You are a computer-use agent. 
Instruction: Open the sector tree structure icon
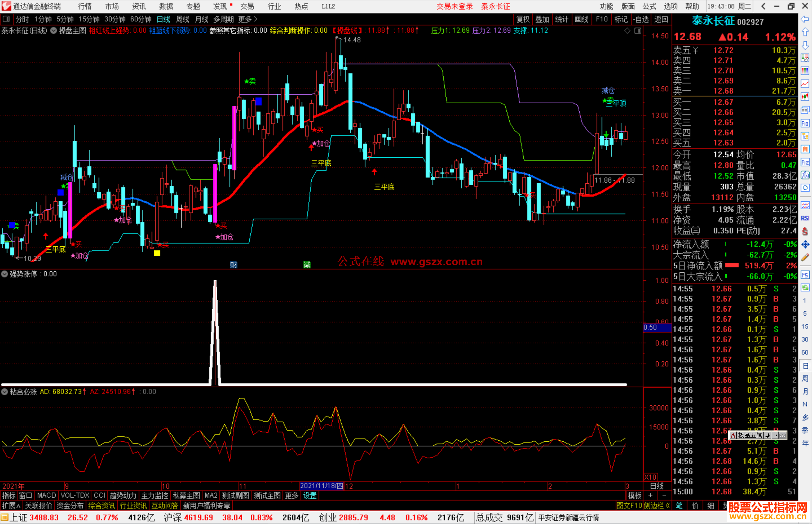(x=805, y=136)
